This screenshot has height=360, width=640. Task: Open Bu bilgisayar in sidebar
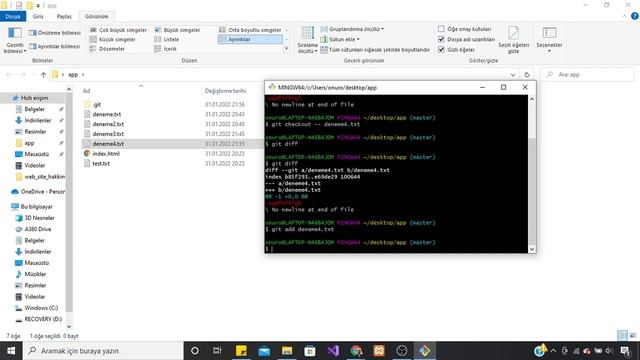36,207
